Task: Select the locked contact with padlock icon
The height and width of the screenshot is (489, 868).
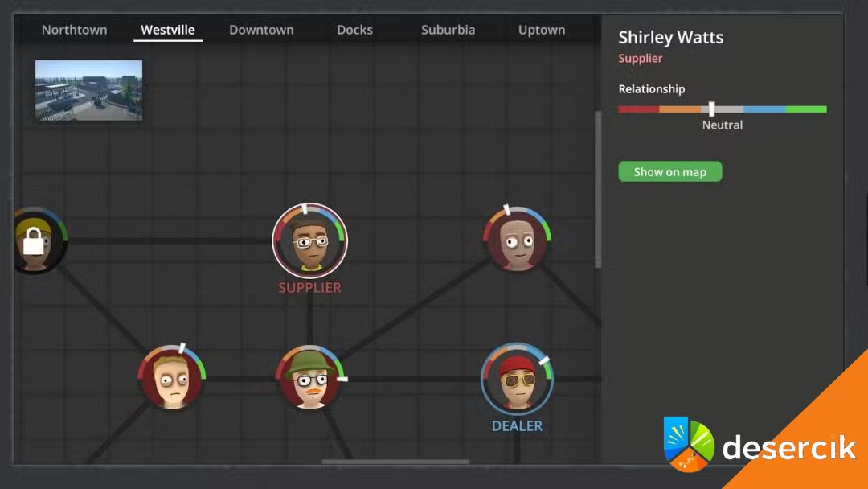Action: tap(35, 240)
